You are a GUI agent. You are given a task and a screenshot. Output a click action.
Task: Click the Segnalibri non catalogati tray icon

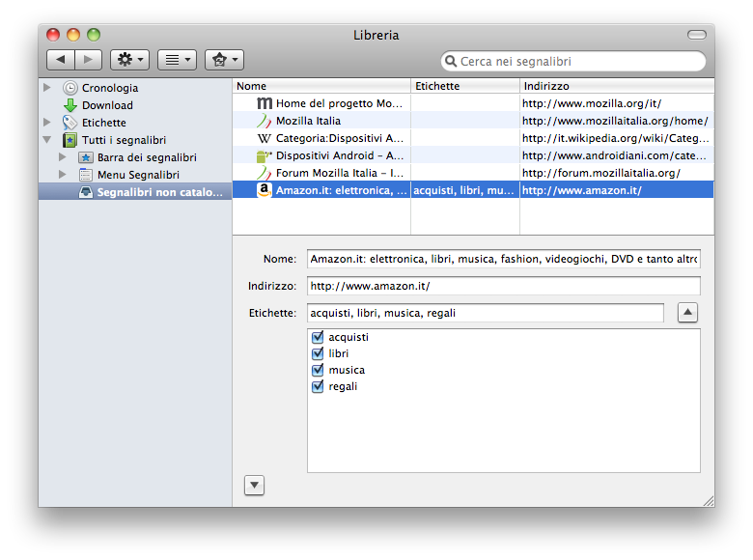(x=86, y=192)
